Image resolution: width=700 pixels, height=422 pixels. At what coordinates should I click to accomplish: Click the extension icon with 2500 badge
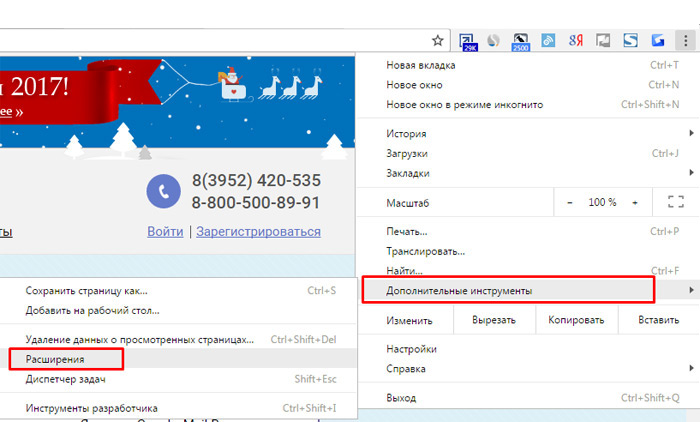coord(520,41)
